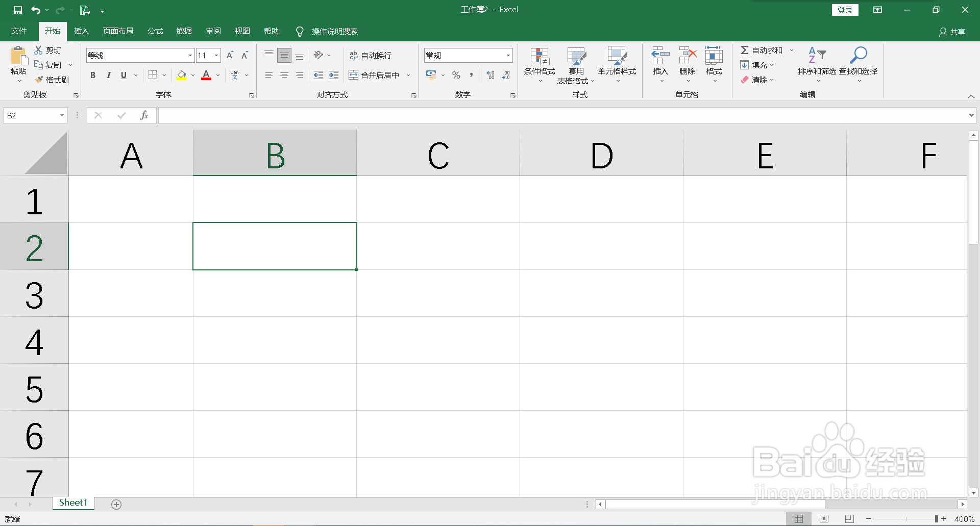
Task: Click the decrease decimal icon
Action: 506,75
